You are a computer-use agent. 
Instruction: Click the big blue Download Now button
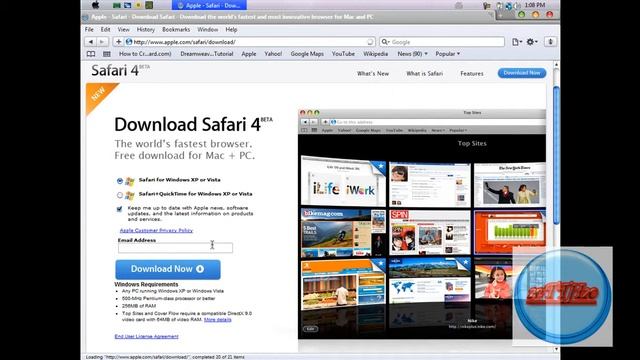point(168,269)
